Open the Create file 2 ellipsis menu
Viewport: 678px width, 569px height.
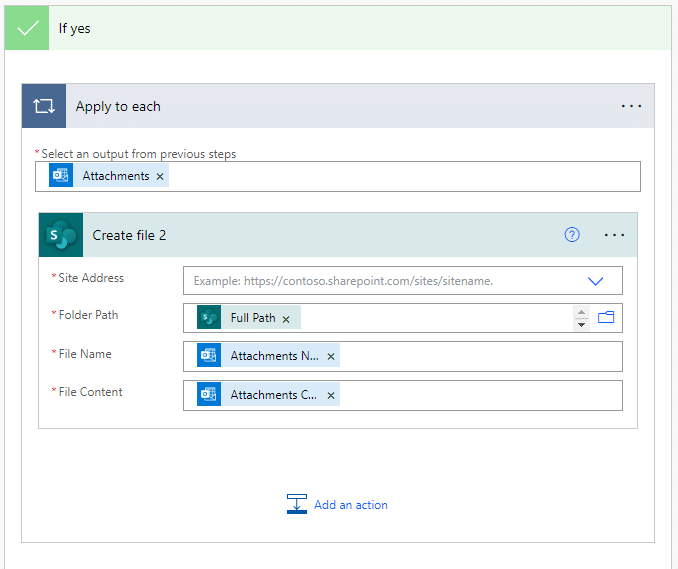pyautogui.click(x=614, y=235)
